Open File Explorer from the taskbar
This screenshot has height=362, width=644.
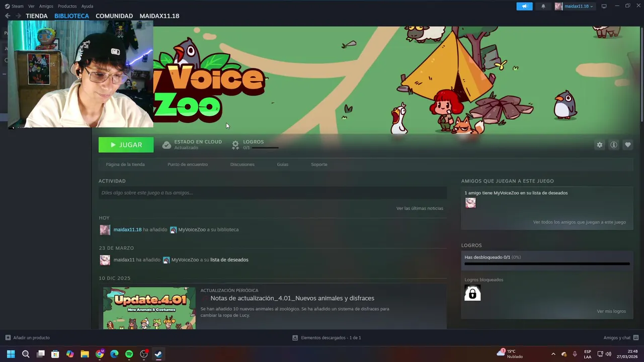[x=85, y=354]
